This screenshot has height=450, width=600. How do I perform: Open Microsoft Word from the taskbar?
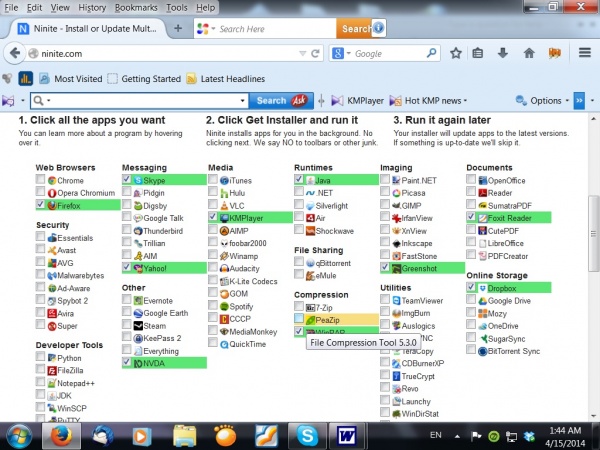[x=347, y=436]
